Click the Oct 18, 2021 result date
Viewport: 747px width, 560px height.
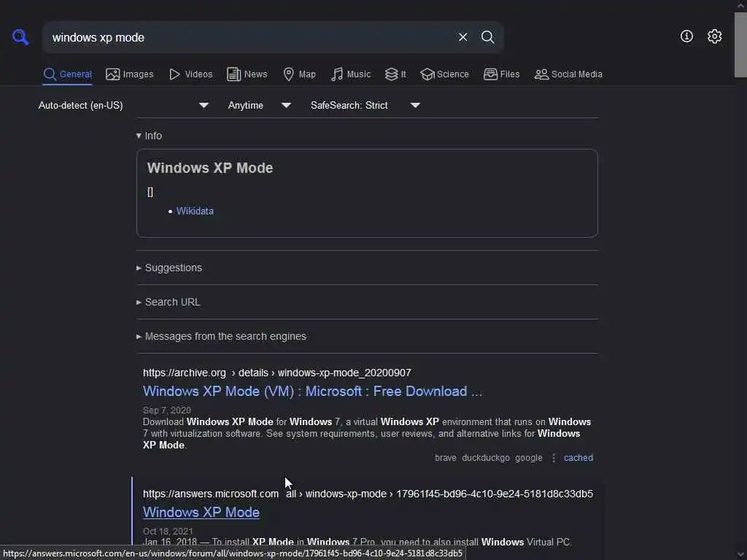[168, 531]
